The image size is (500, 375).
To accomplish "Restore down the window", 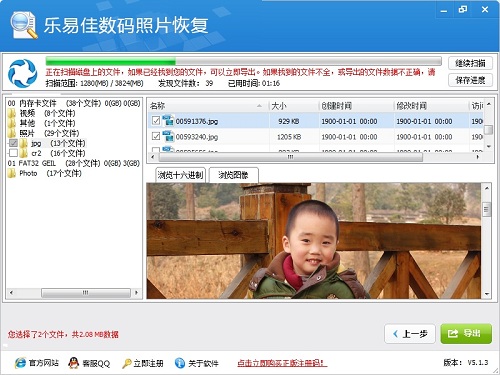I will click(463, 10).
